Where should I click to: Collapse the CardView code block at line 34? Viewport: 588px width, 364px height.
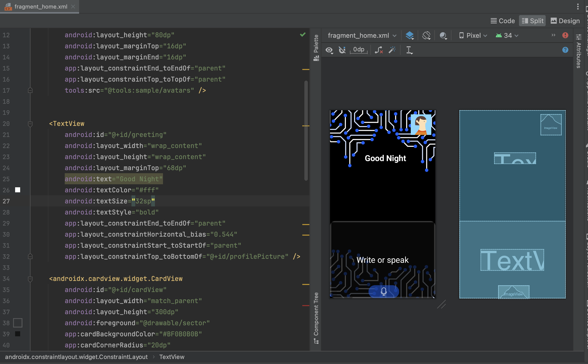click(x=30, y=279)
